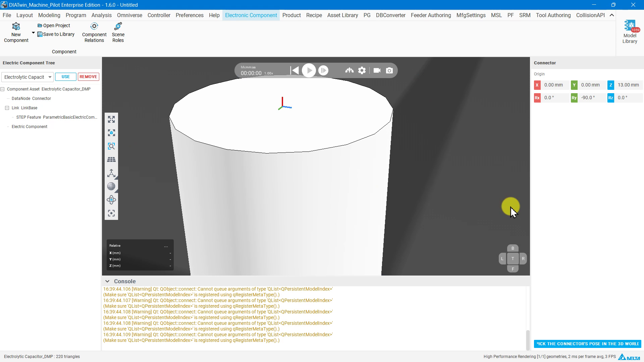Edit the Ry rotation field
Viewport: 644px width, 362px height.
click(592, 98)
